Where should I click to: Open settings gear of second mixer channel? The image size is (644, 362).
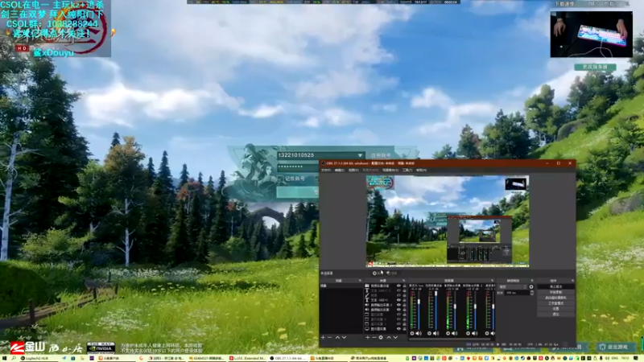tap(430, 333)
